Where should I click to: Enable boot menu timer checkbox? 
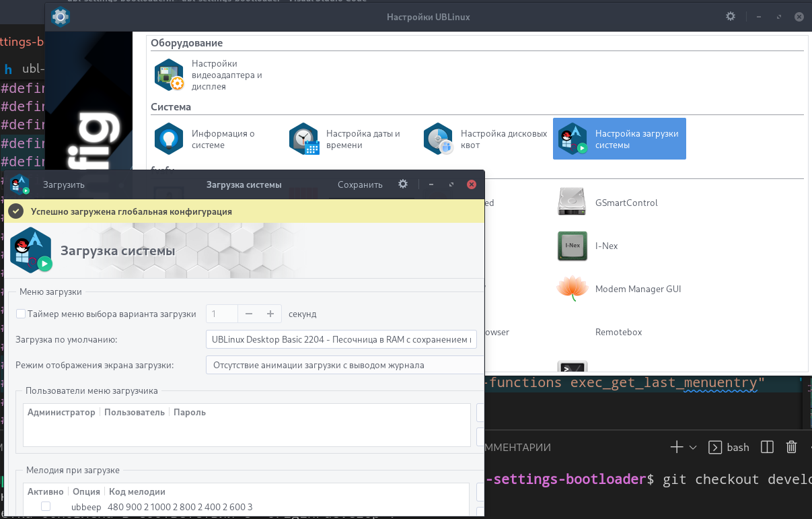[21, 314]
